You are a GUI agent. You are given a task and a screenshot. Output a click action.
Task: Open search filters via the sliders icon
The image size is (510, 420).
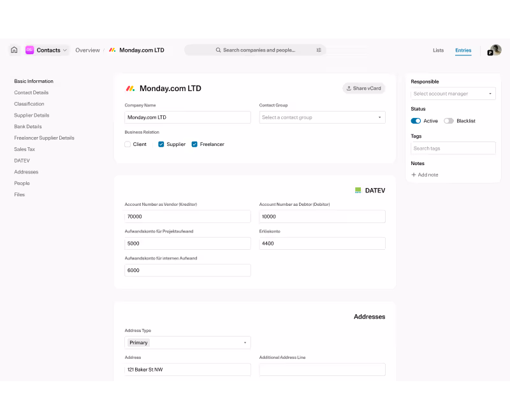319,50
